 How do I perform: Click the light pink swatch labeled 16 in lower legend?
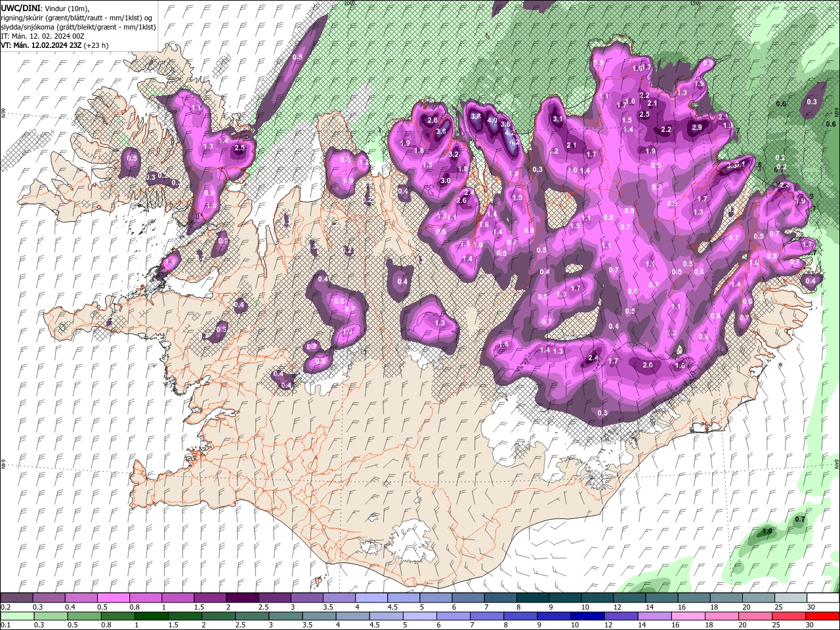coord(689,616)
